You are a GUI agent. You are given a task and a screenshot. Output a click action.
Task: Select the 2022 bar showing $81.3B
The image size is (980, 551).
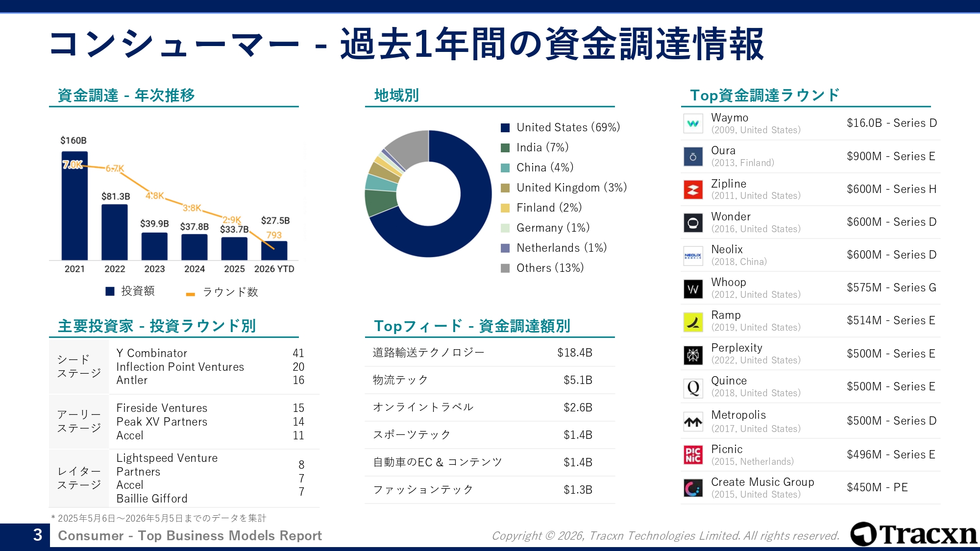click(115, 232)
